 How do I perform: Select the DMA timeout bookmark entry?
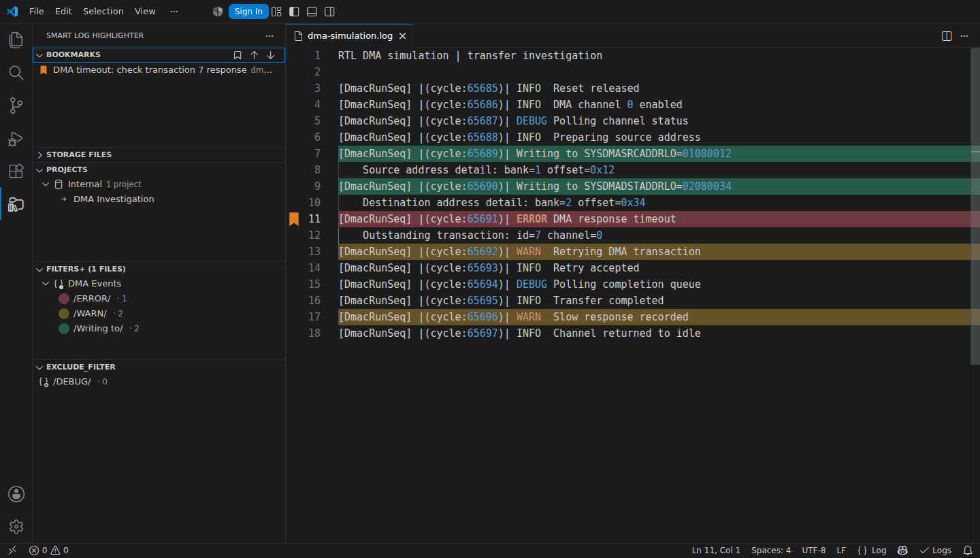click(159, 70)
